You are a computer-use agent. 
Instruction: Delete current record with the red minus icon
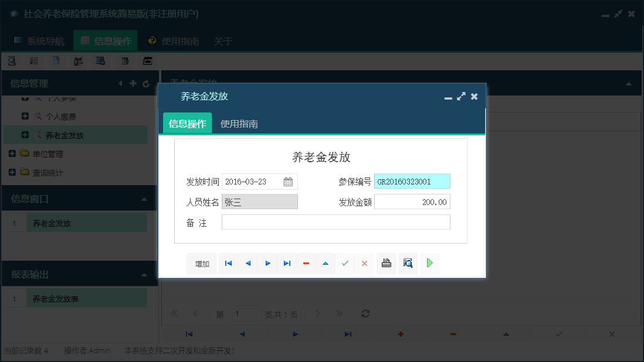pos(306,263)
